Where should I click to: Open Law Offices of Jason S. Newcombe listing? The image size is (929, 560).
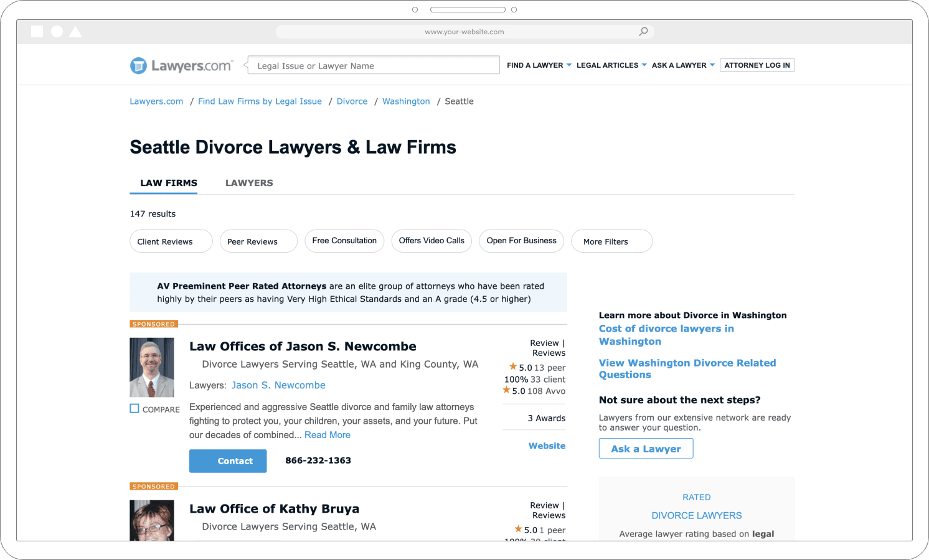[303, 347]
